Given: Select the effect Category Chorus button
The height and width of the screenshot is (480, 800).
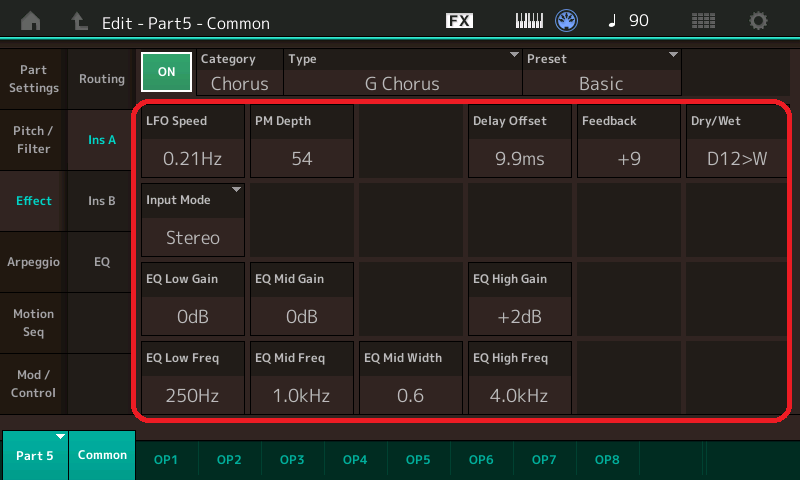Looking at the screenshot, I should [239, 72].
